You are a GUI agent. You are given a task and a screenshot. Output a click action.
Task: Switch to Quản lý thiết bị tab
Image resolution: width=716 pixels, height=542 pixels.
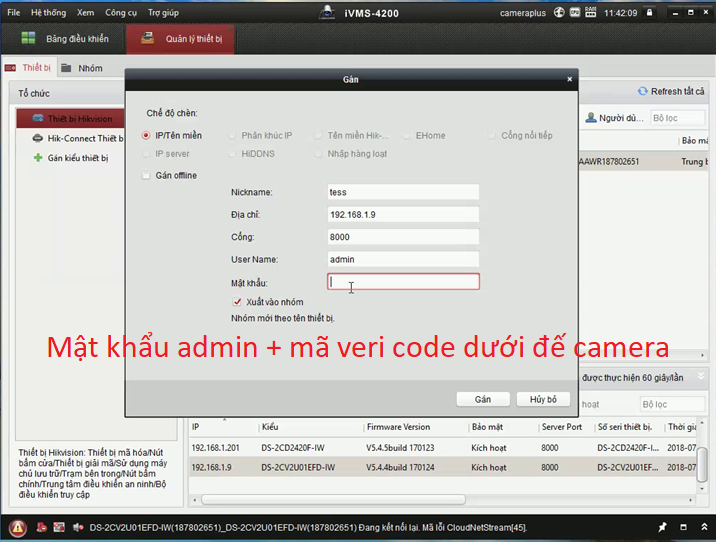click(x=180, y=39)
